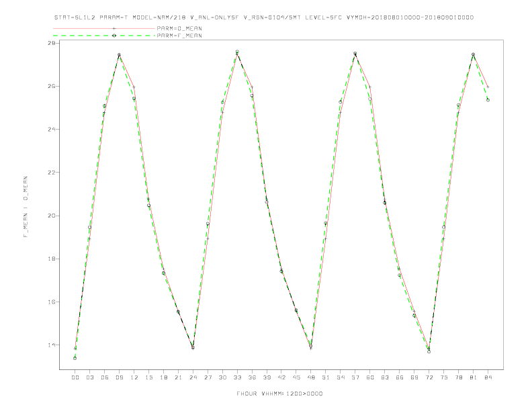Click the y-axis tick value 18
The height and width of the screenshot is (411, 532).
[52, 259]
